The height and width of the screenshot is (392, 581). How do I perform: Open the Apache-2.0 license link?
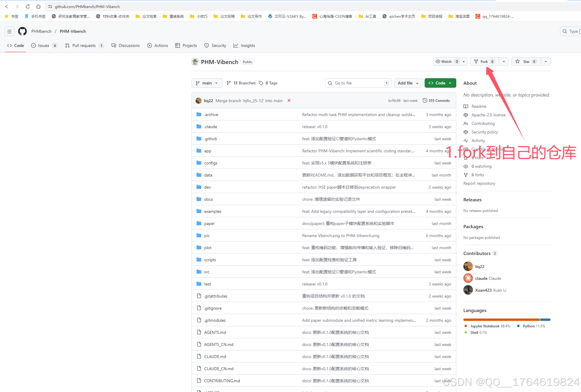tap(488, 115)
